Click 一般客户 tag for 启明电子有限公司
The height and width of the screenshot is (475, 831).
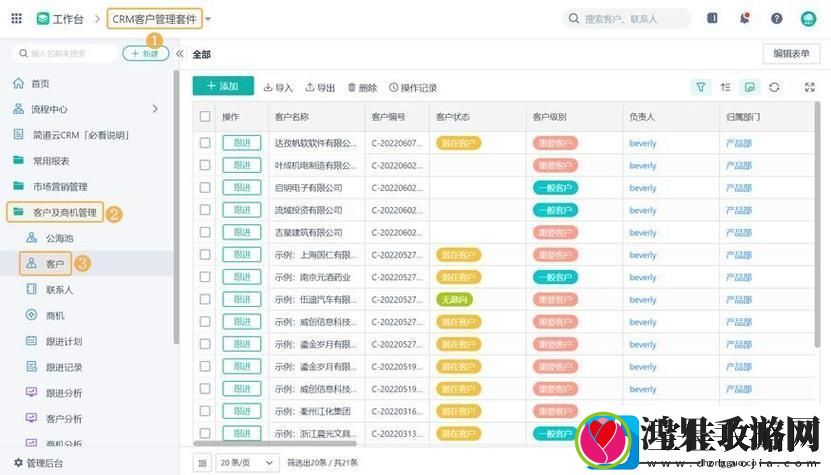tap(555, 188)
